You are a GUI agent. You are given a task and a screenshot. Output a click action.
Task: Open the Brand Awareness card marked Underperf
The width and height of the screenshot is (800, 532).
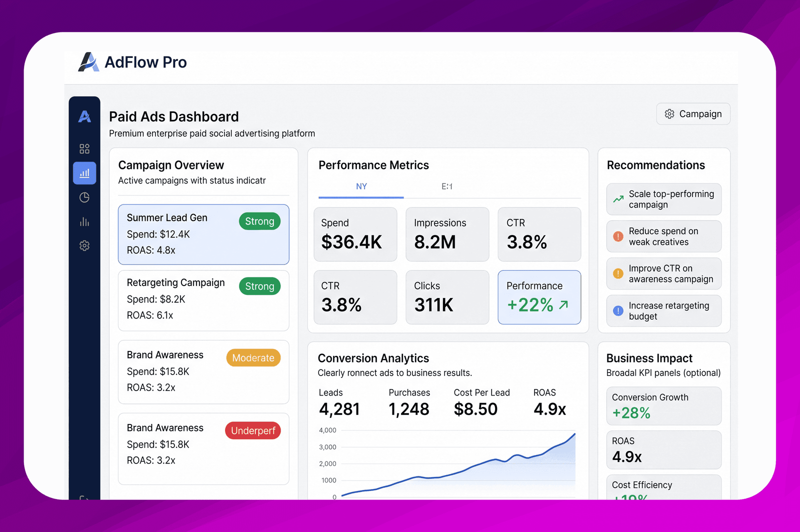pyautogui.click(x=203, y=449)
